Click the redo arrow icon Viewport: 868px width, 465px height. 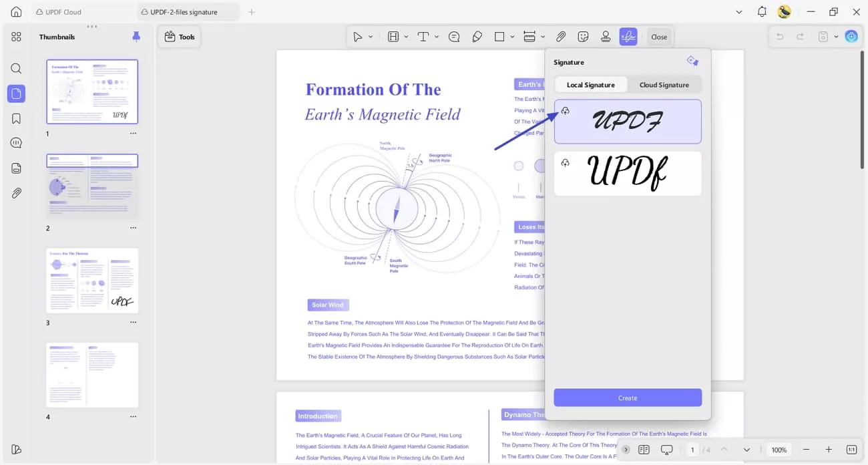[800, 37]
